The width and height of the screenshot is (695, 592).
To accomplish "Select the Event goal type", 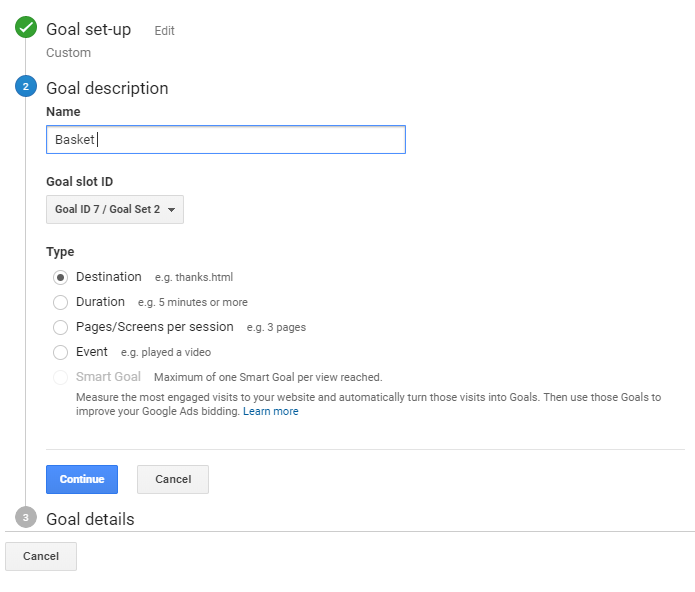I will [x=60, y=352].
